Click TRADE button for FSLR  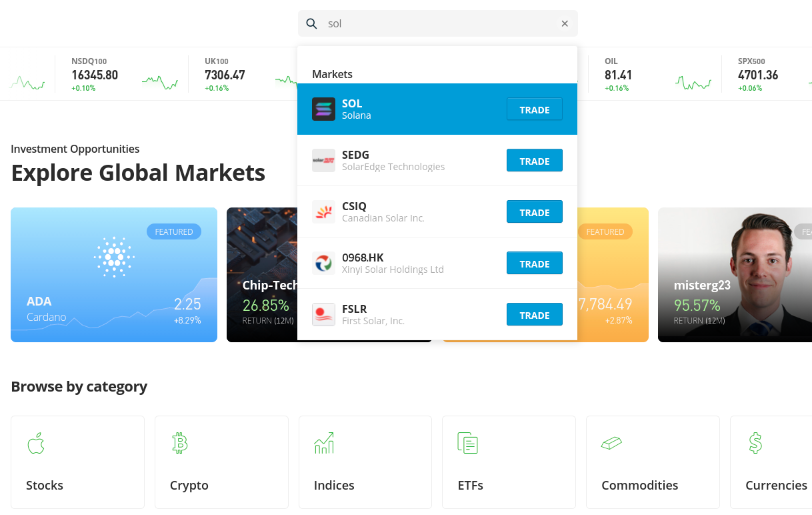coord(535,315)
